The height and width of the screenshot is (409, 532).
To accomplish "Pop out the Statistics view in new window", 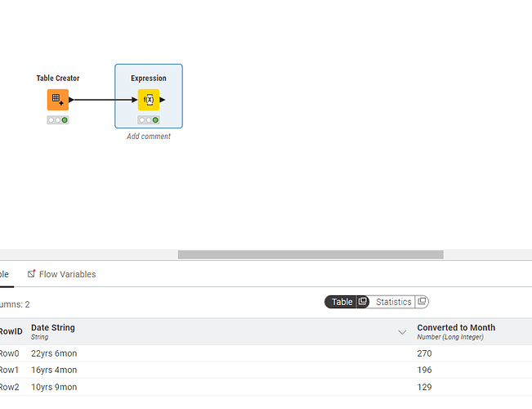I will click(x=422, y=302).
